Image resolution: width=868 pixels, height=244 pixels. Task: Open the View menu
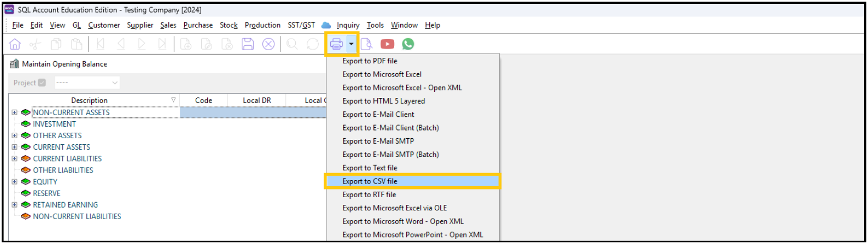tap(57, 25)
